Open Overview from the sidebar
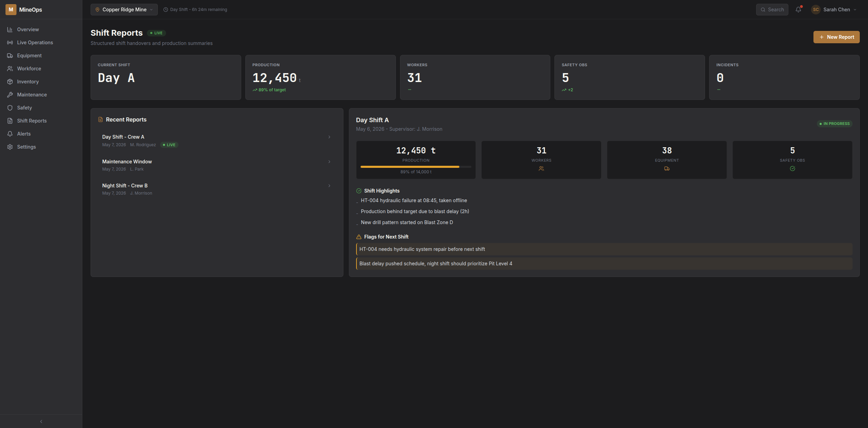 (41, 30)
